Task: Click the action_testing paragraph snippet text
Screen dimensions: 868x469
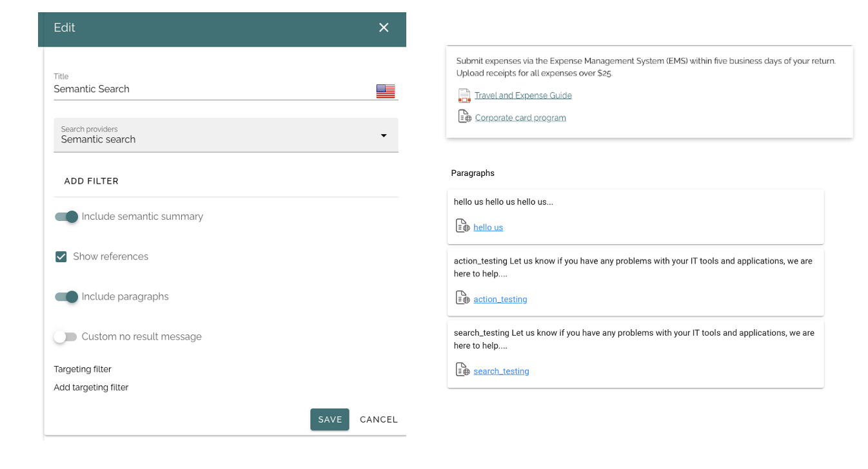Action: point(633,267)
